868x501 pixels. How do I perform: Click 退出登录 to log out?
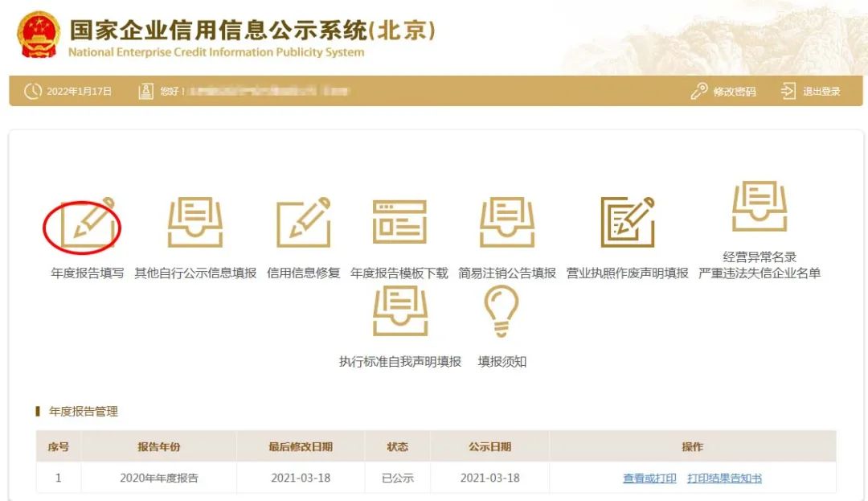pyautogui.click(x=821, y=91)
